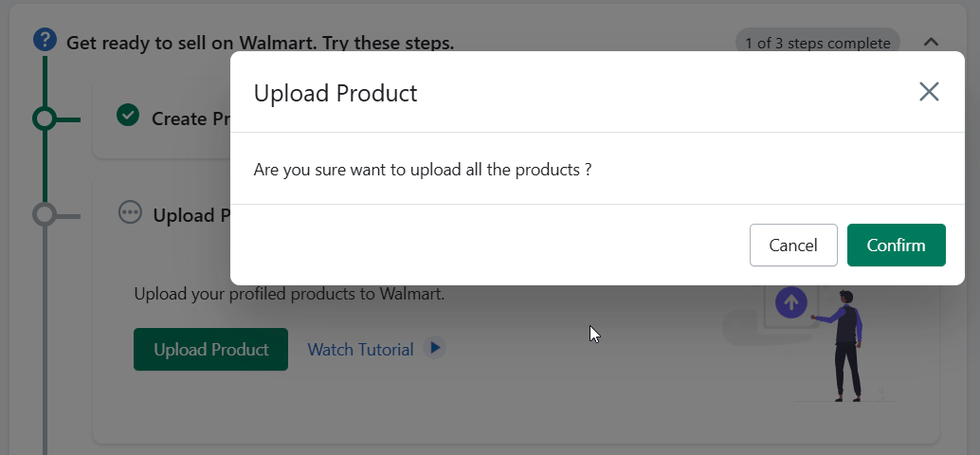This screenshot has width=980, height=455.
Task: Confirm uploading all the products
Action: pyautogui.click(x=897, y=245)
